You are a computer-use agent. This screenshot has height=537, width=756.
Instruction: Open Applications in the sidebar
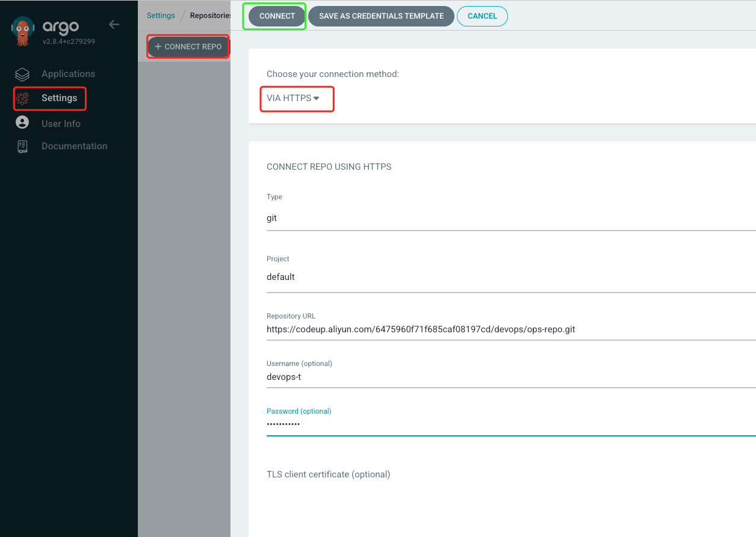click(x=68, y=74)
